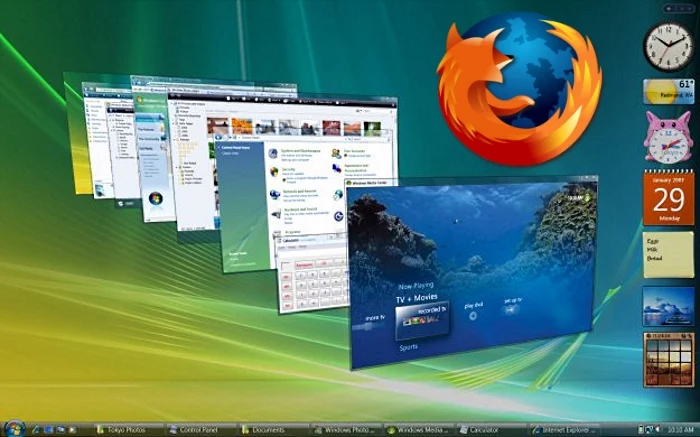Open the calendar gadget showing January 29
The height and width of the screenshot is (437, 700).
tap(668, 198)
